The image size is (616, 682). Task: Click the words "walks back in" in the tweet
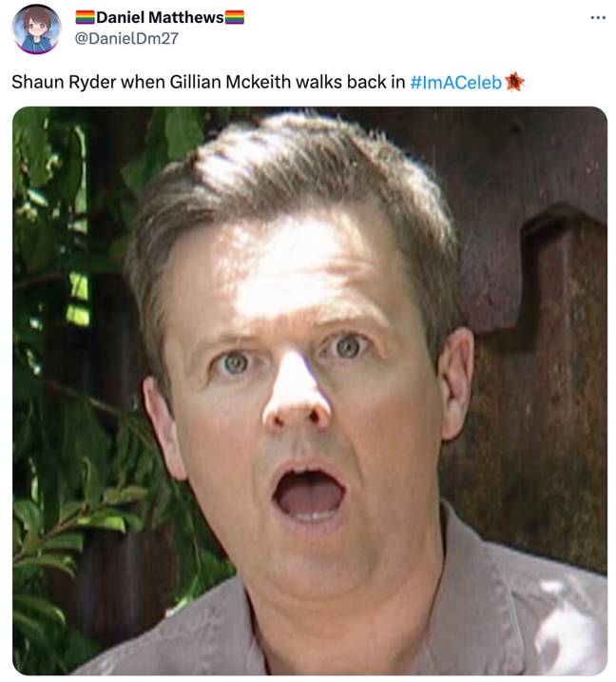351,82
